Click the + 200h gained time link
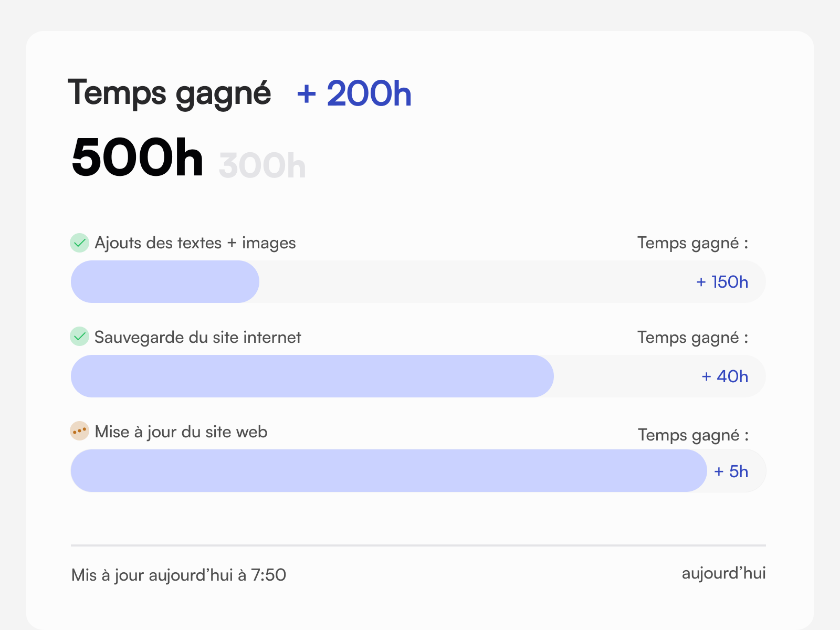This screenshot has height=630, width=840. click(x=353, y=93)
